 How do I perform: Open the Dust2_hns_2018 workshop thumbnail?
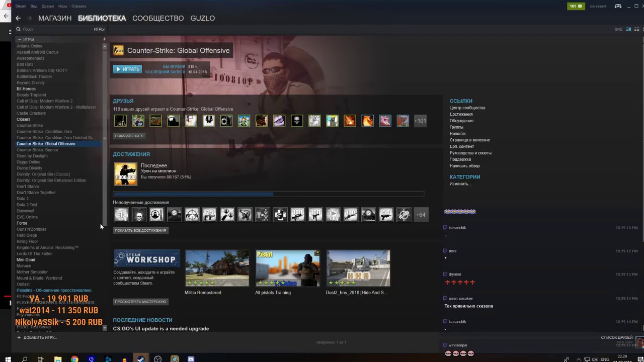358,268
